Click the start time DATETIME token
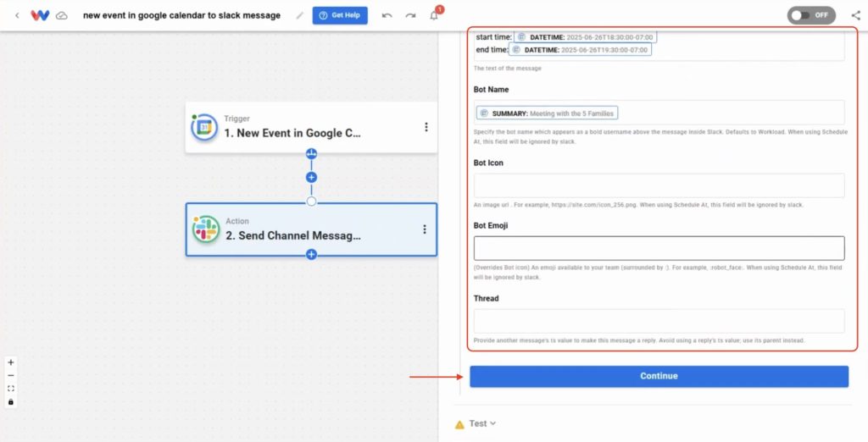The image size is (868, 442). (x=585, y=37)
